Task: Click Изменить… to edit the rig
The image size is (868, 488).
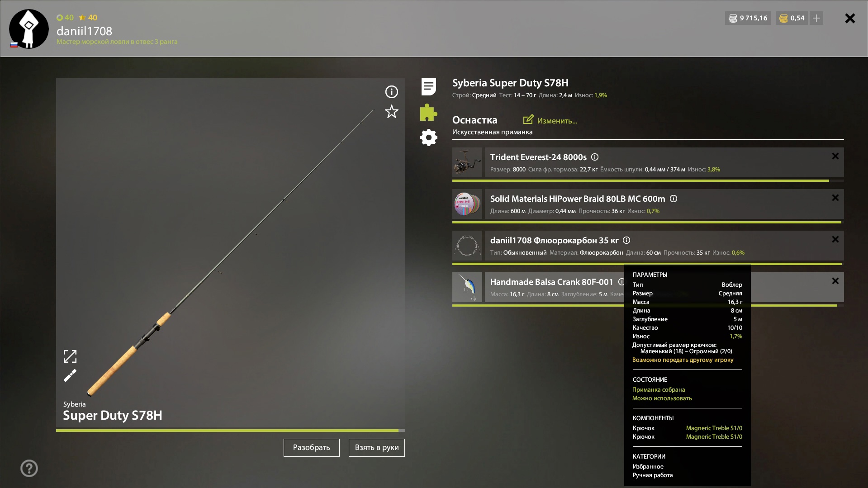Action: (550, 120)
